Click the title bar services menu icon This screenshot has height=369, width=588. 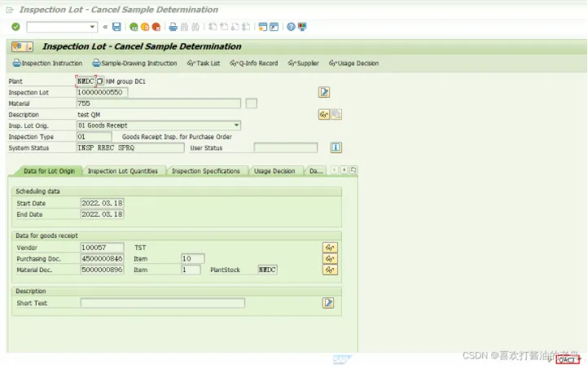pyautogui.click(x=22, y=46)
